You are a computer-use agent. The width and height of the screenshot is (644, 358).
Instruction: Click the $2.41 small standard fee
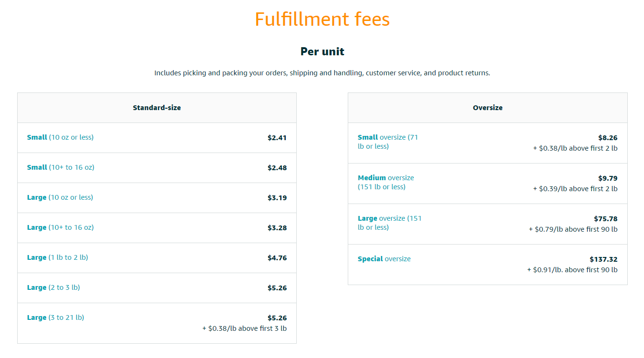pyautogui.click(x=277, y=138)
